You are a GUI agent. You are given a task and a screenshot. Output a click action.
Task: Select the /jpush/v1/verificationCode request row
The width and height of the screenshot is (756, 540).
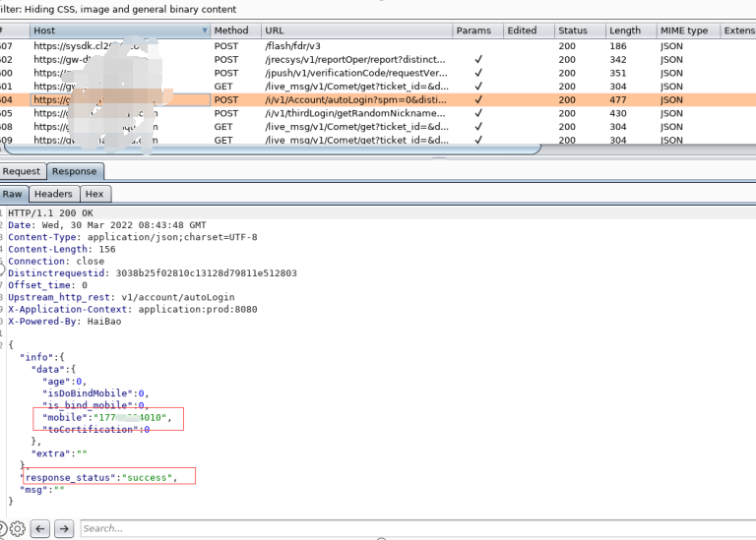(x=378, y=73)
